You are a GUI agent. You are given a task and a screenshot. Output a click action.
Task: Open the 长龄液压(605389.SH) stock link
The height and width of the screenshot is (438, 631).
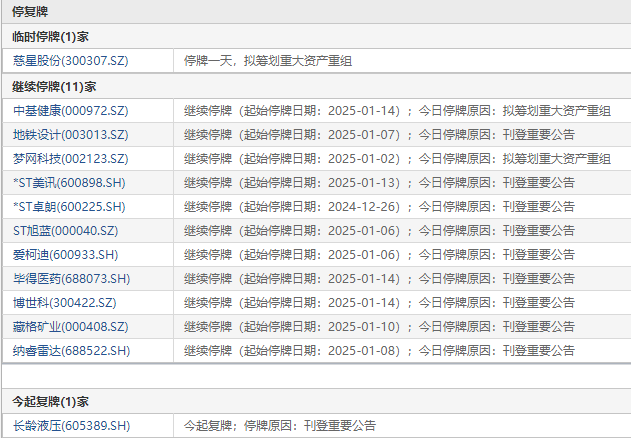(x=72, y=426)
